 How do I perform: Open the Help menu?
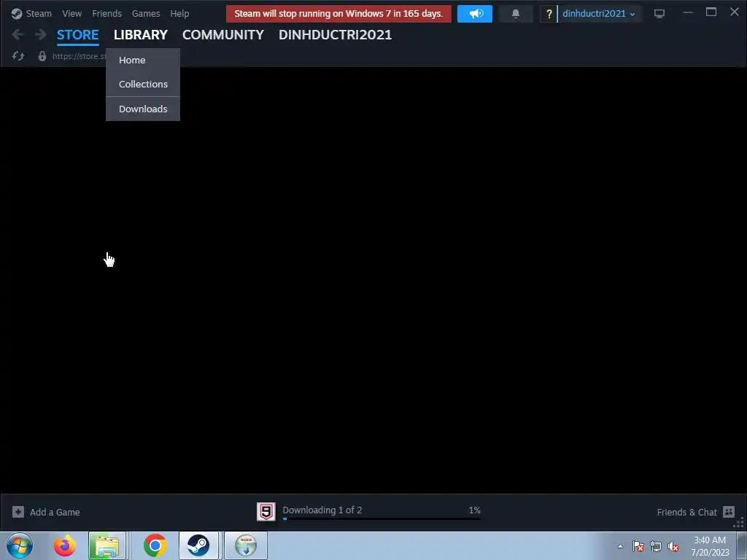coord(179,13)
